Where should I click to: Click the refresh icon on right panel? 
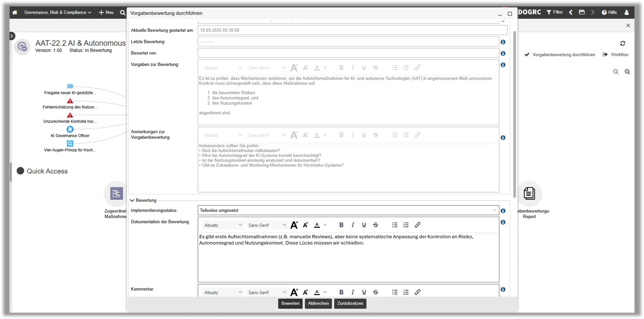(622, 43)
